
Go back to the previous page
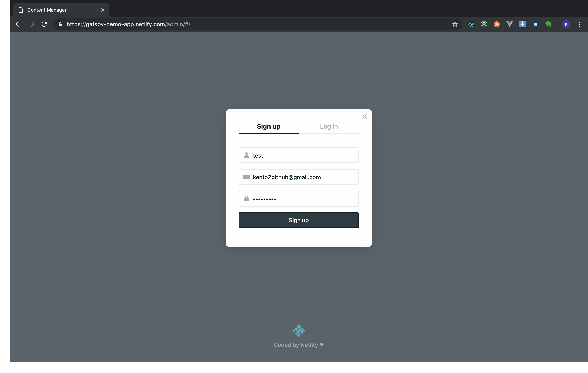point(18,24)
